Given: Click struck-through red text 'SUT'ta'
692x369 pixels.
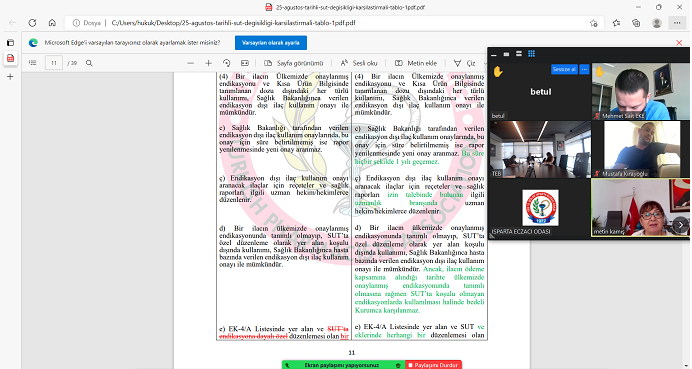Looking at the screenshot, I should tap(338, 329).
